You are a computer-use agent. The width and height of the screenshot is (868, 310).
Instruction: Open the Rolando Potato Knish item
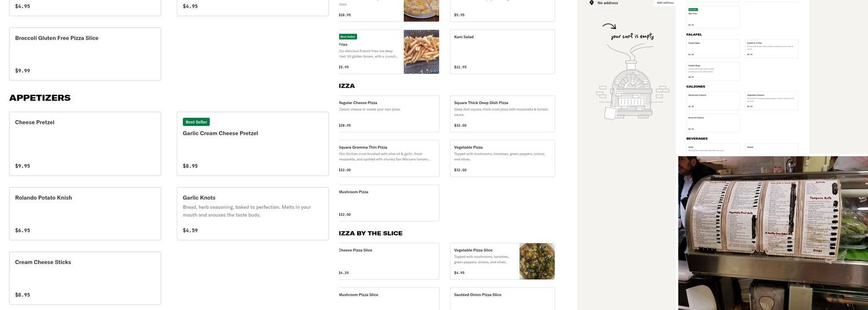point(85,213)
